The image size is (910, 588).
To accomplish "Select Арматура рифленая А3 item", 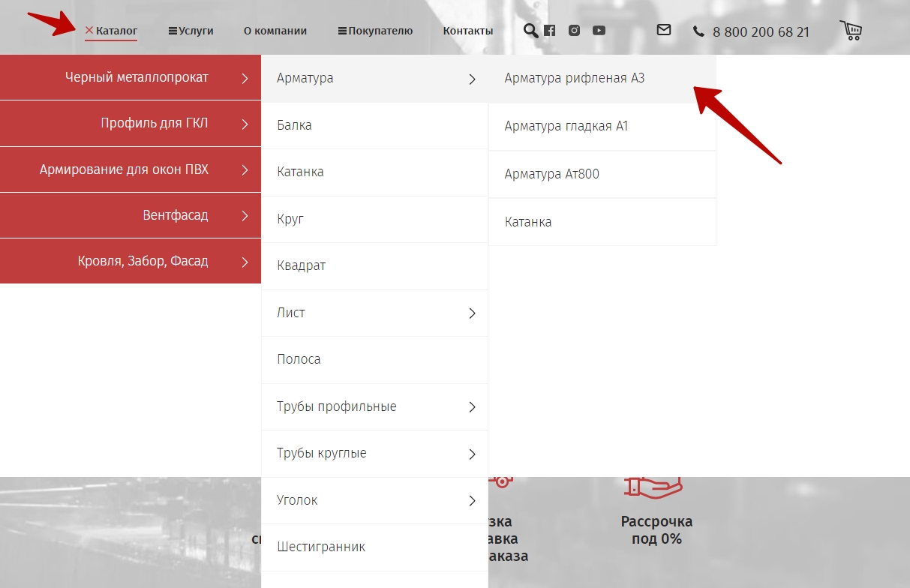I will [575, 78].
